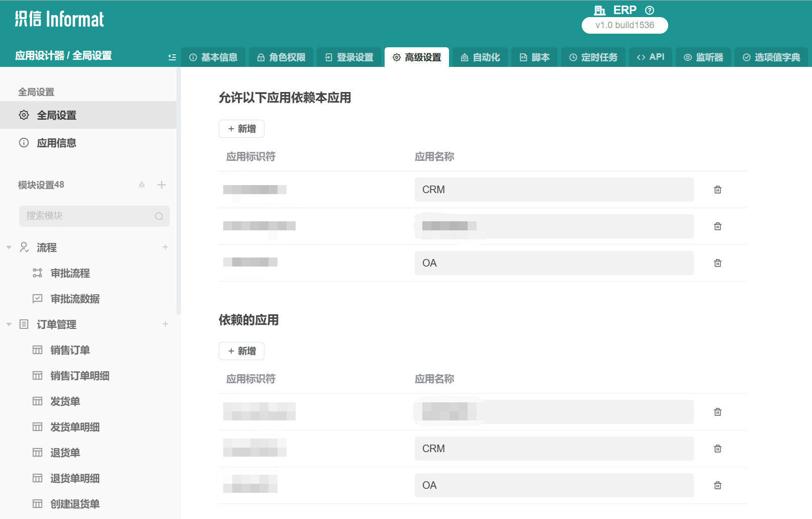This screenshot has width=812, height=519.
Task: Click the plus icon beside 模块设置48
Action: point(161,185)
